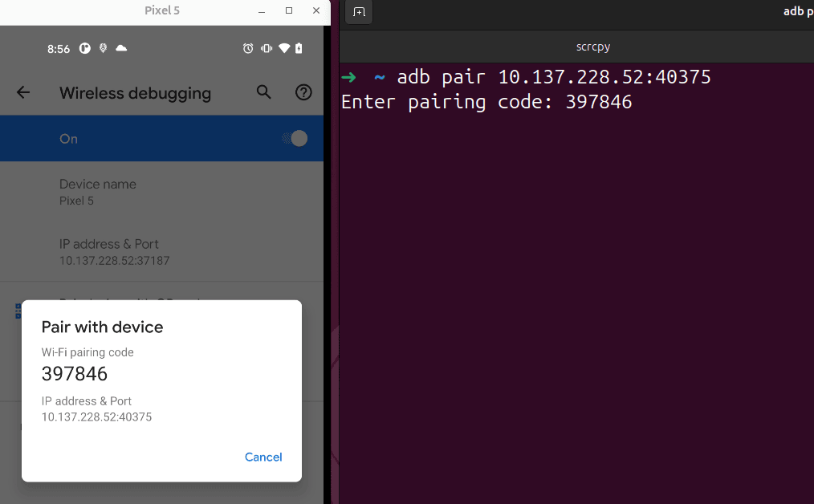Open the Device name Pixel 5 setting

(x=161, y=192)
